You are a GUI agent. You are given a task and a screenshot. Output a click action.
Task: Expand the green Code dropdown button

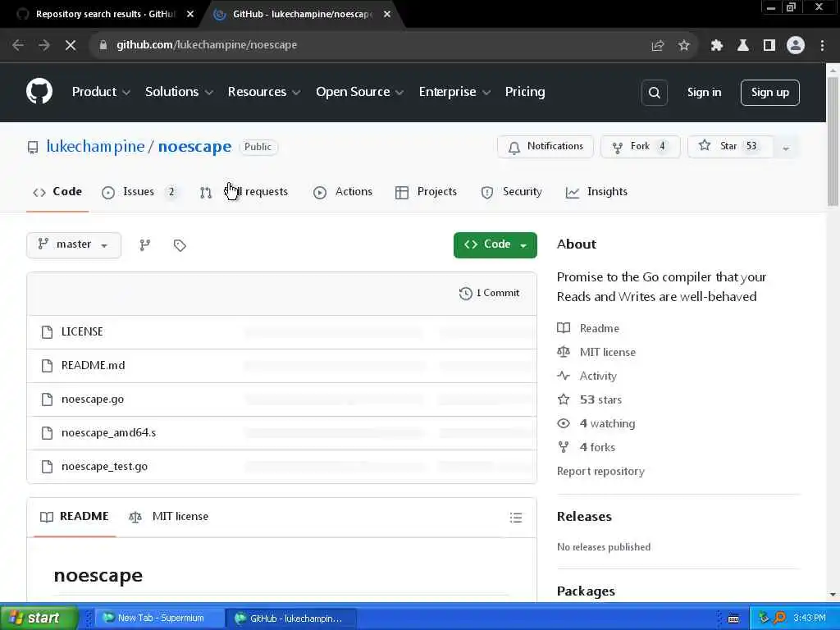point(495,244)
